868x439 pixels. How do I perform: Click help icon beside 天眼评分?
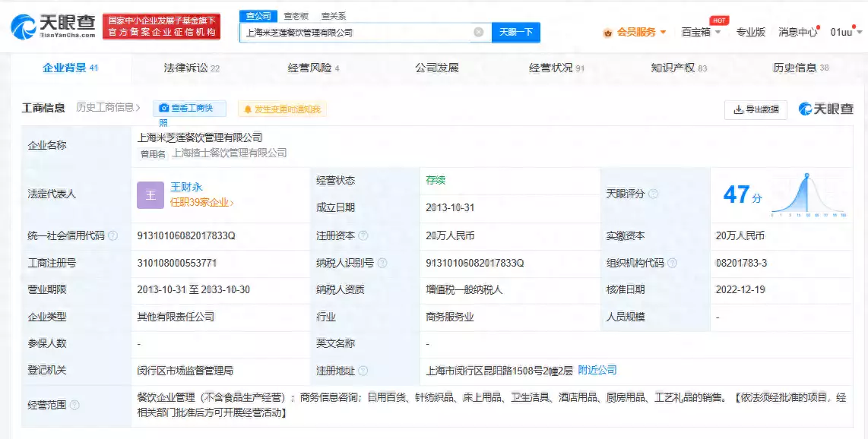click(653, 194)
